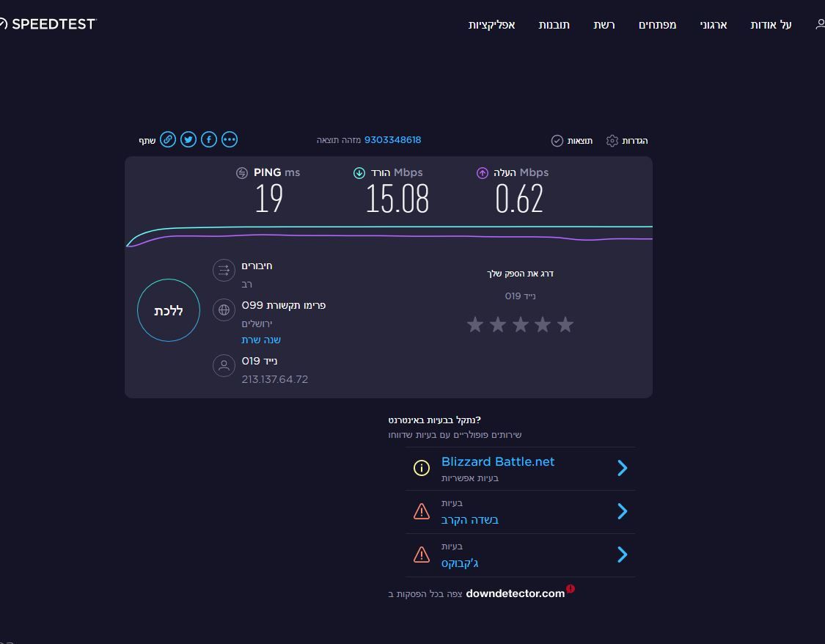Image resolution: width=825 pixels, height=644 pixels.
Task: Open result ID 9303348618 link
Action: point(392,140)
